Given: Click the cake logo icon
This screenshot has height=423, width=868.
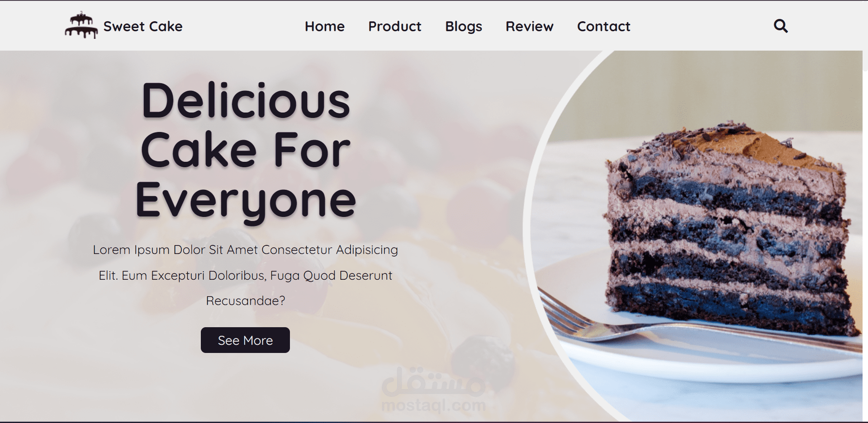Looking at the screenshot, I should 81,25.
